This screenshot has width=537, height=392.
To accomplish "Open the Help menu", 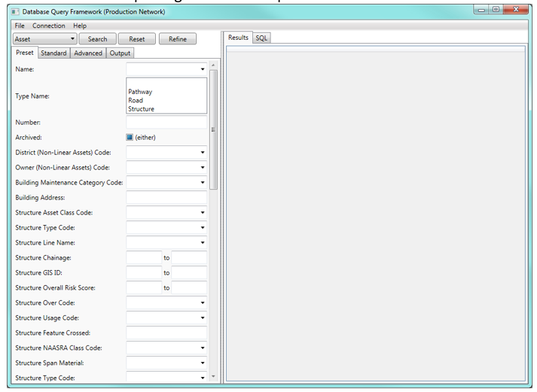I will [80, 26].
